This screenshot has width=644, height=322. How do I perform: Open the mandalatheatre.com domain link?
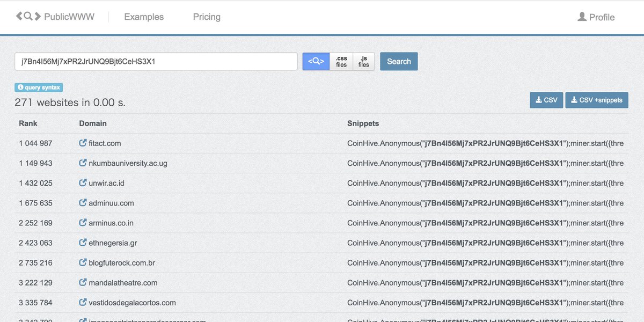click(123, 283)
